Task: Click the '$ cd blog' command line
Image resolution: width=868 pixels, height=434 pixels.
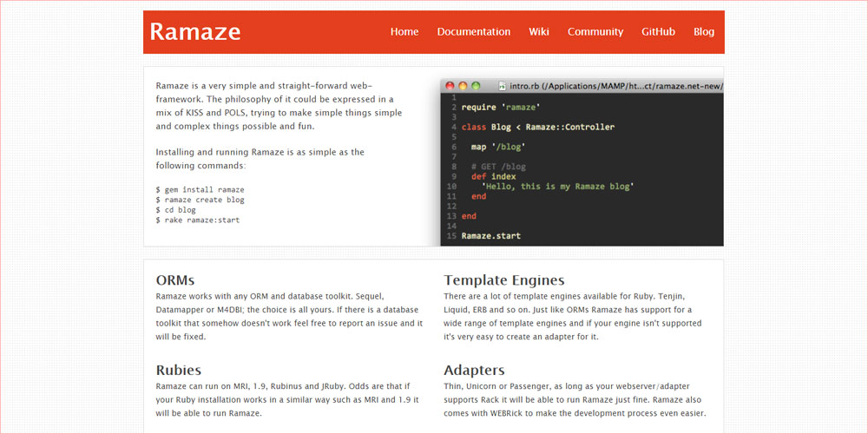Action: [x=175, y=210]
